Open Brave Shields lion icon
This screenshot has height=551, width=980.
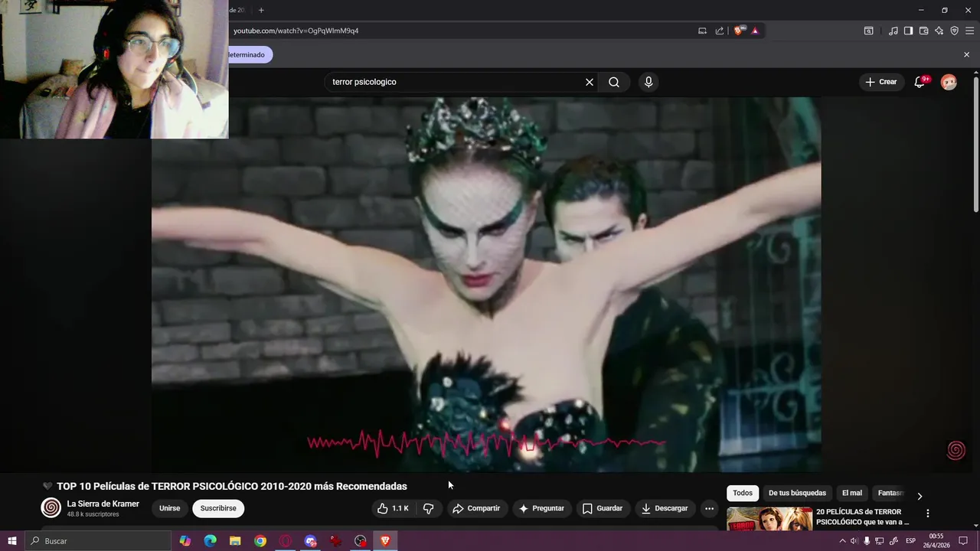coord(740,31)
